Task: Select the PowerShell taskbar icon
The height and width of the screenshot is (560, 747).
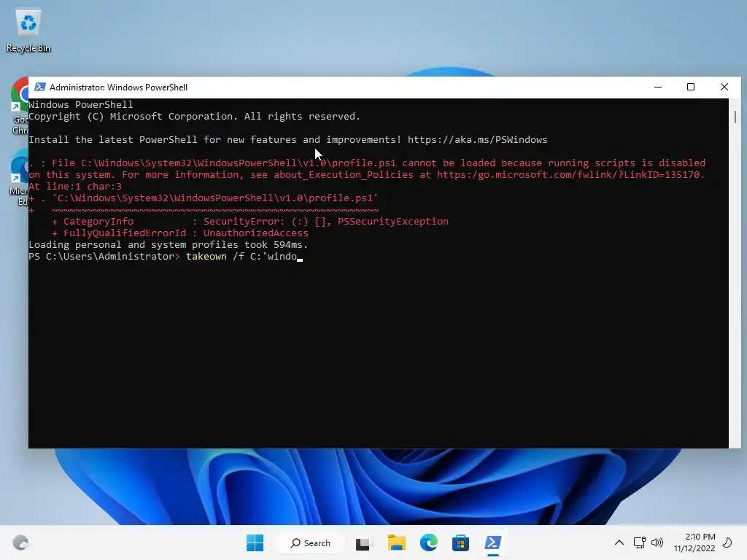Action: (492, 542)
